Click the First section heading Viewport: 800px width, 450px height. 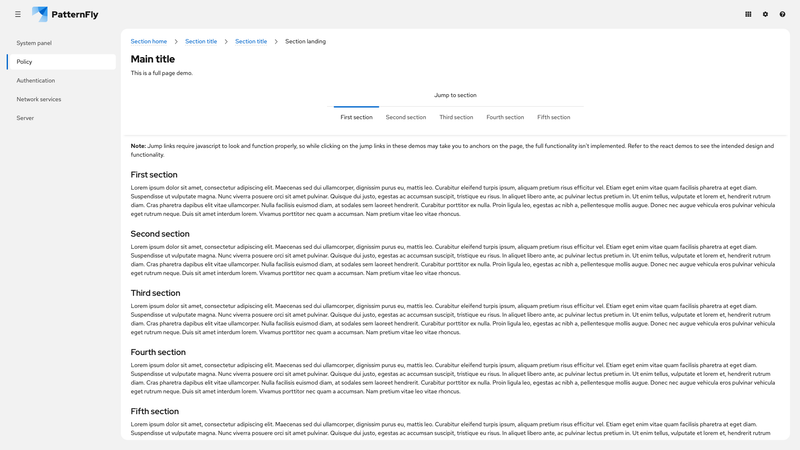pos(154,174)
